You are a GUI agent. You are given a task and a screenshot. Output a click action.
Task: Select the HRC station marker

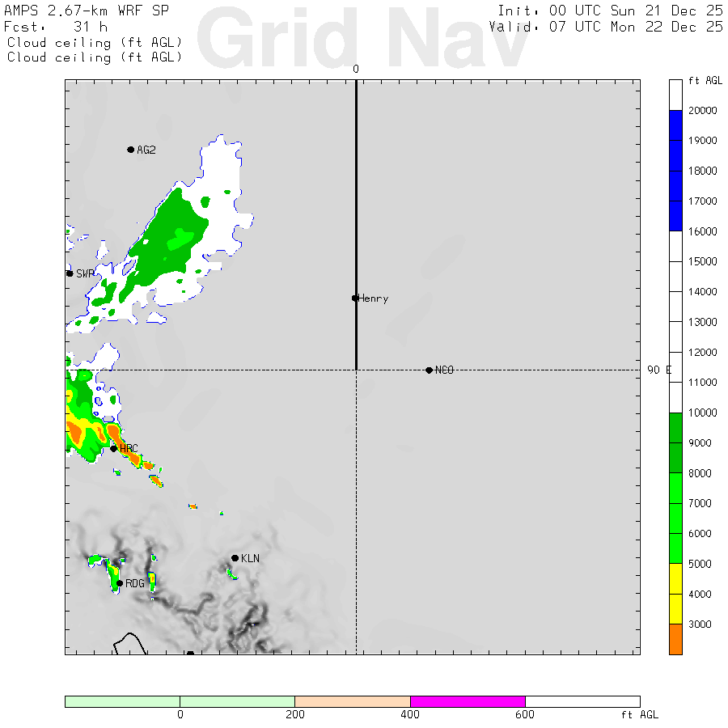coord(113,448)
